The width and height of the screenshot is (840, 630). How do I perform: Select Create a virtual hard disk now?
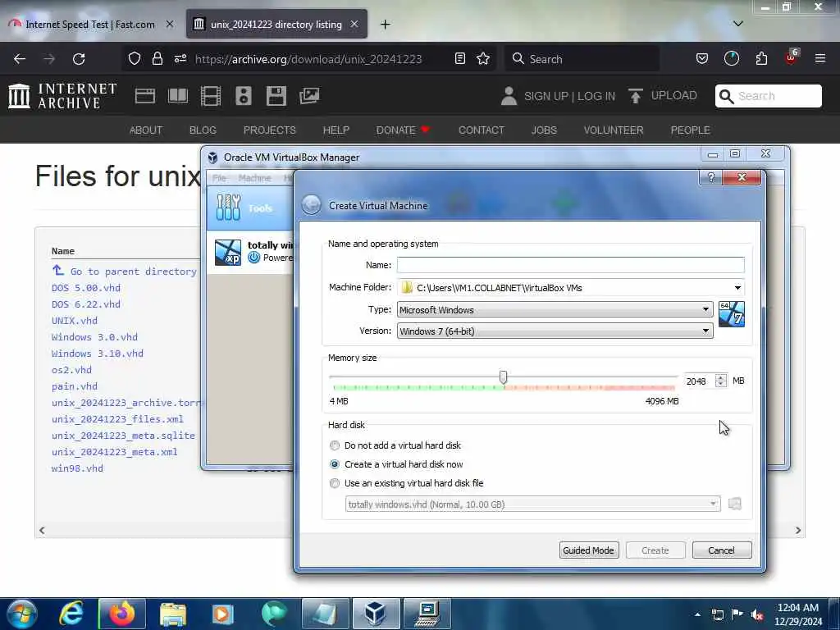click(396, 464)
